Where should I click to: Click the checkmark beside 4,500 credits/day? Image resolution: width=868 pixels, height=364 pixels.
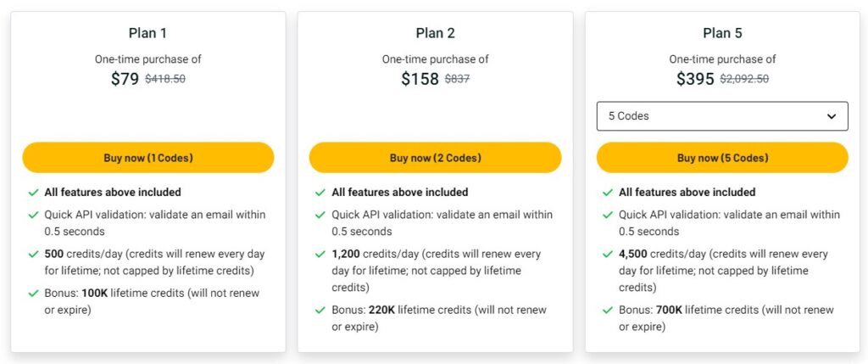[607, 254]
